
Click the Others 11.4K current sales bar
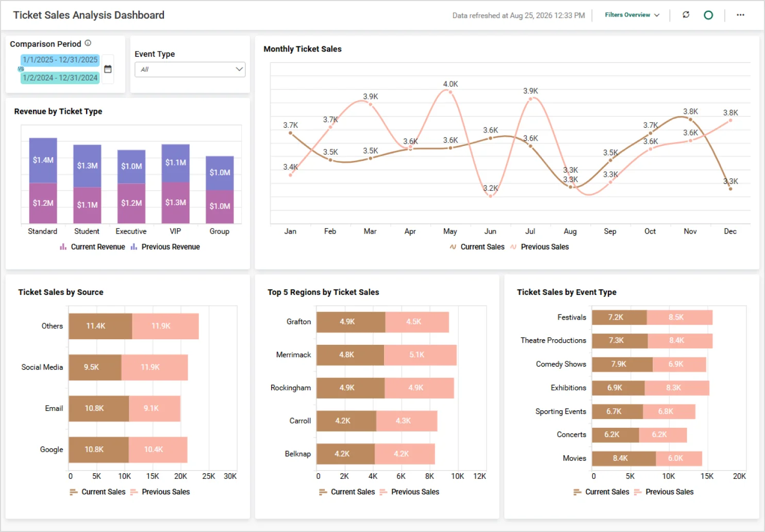101,326
